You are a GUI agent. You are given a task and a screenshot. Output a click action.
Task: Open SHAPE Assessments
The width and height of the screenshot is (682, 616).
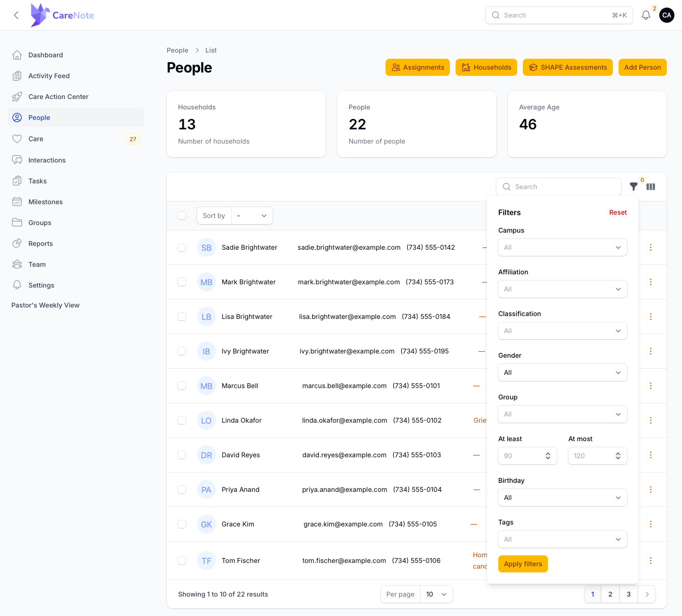567,67
